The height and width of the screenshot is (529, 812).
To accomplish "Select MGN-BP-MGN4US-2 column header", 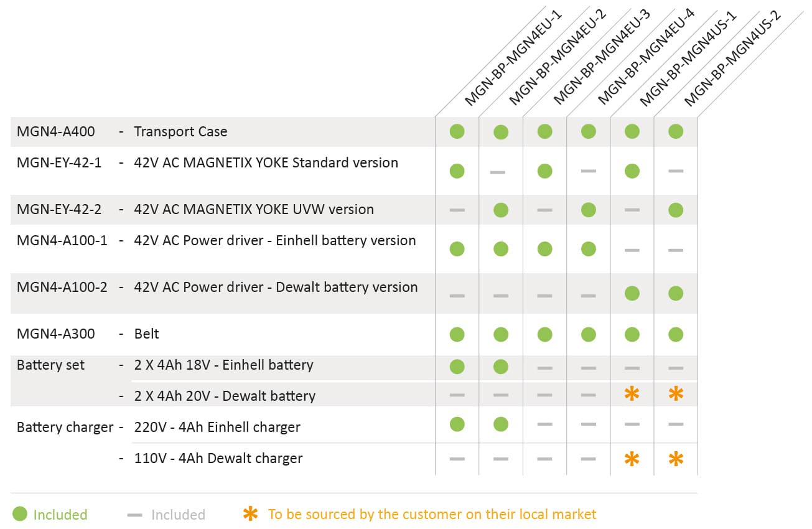I will [x=732, y=57].
